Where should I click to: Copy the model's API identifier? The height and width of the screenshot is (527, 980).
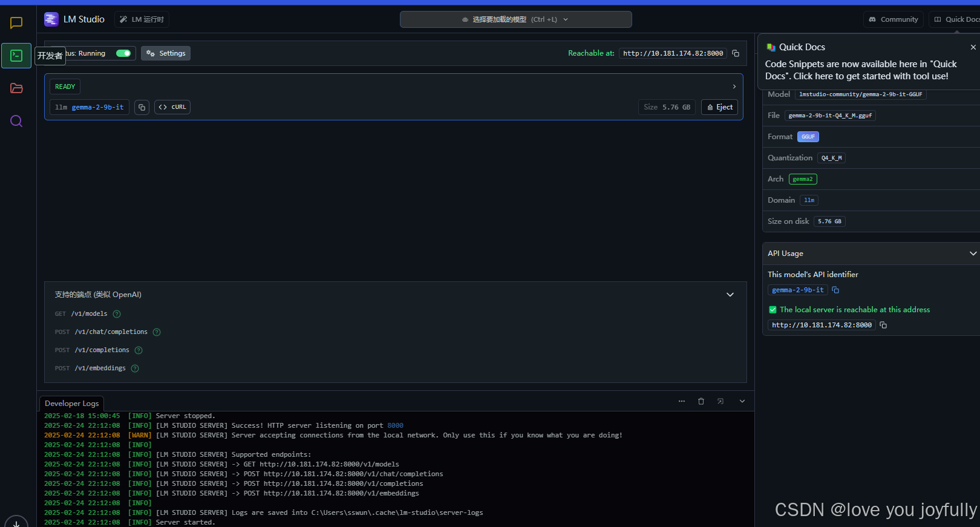click(835, 290)
